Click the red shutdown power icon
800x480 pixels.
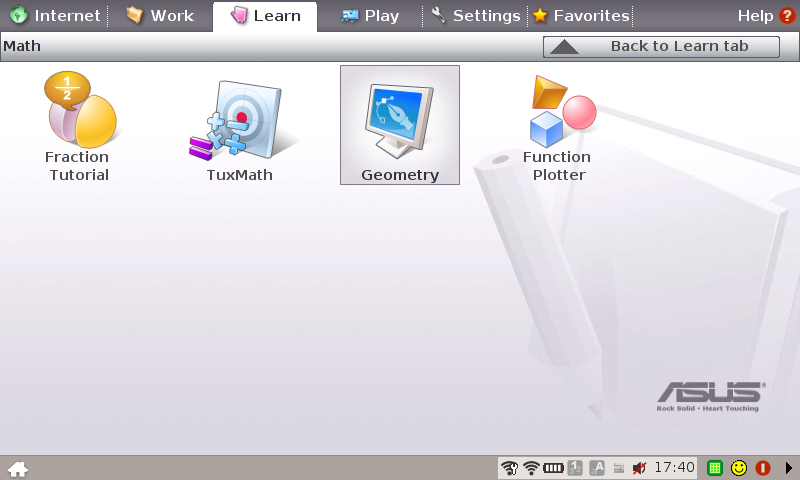click(x=763, y=467)
